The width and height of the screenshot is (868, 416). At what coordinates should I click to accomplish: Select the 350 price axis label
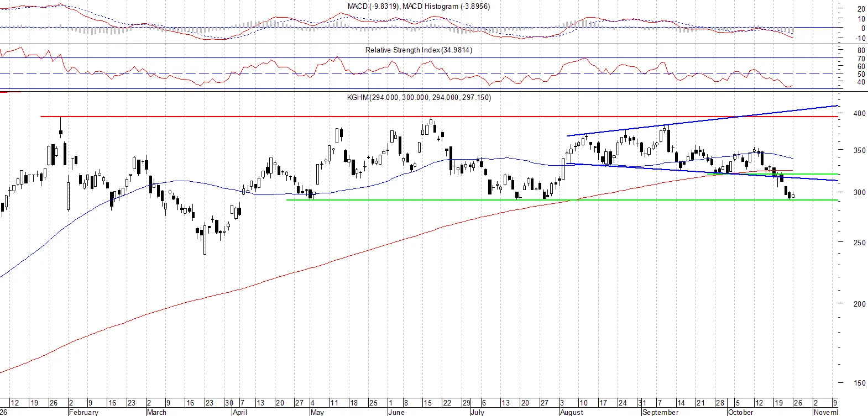pos(860,150)
